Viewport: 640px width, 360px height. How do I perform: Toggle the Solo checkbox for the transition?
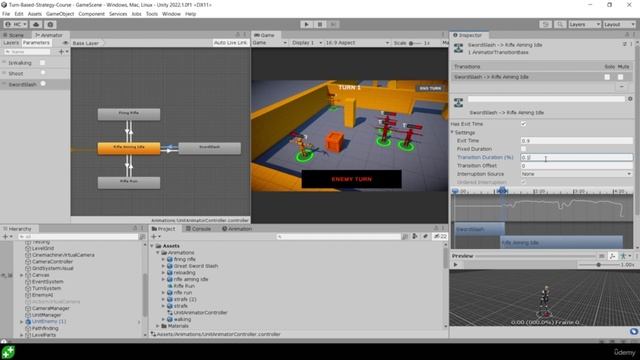(x=607, y=77)
